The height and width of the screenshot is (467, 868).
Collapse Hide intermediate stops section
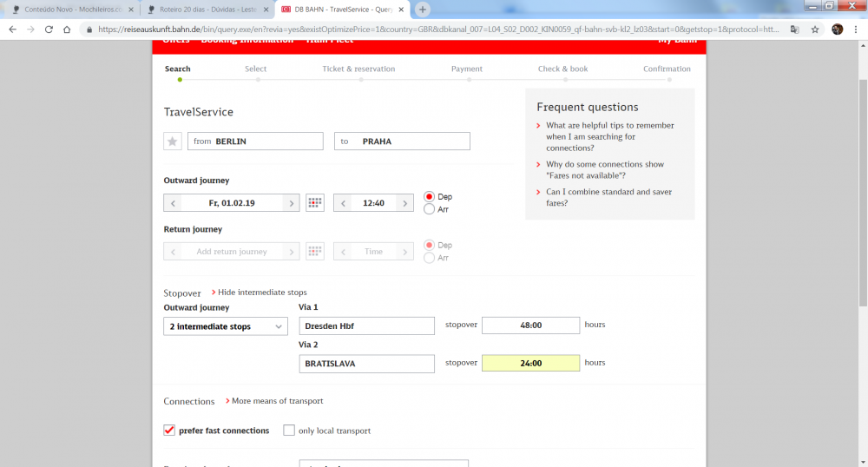[x=261, y=293]
